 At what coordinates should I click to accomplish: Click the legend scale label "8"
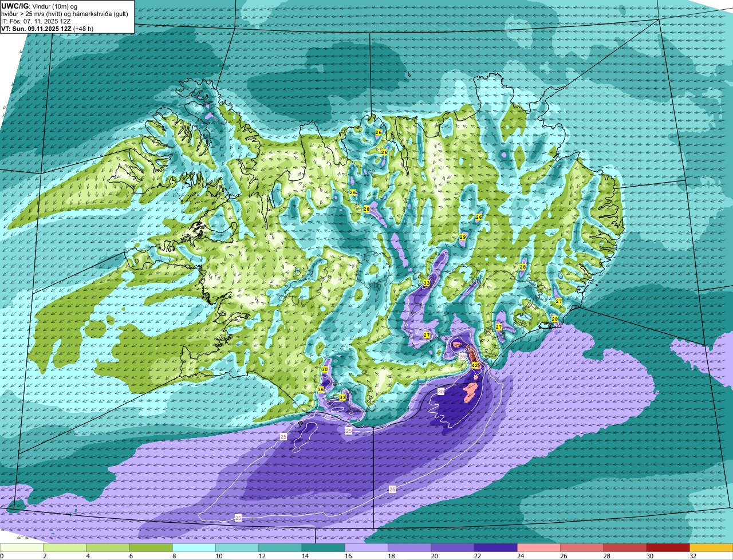pos(173,556)
